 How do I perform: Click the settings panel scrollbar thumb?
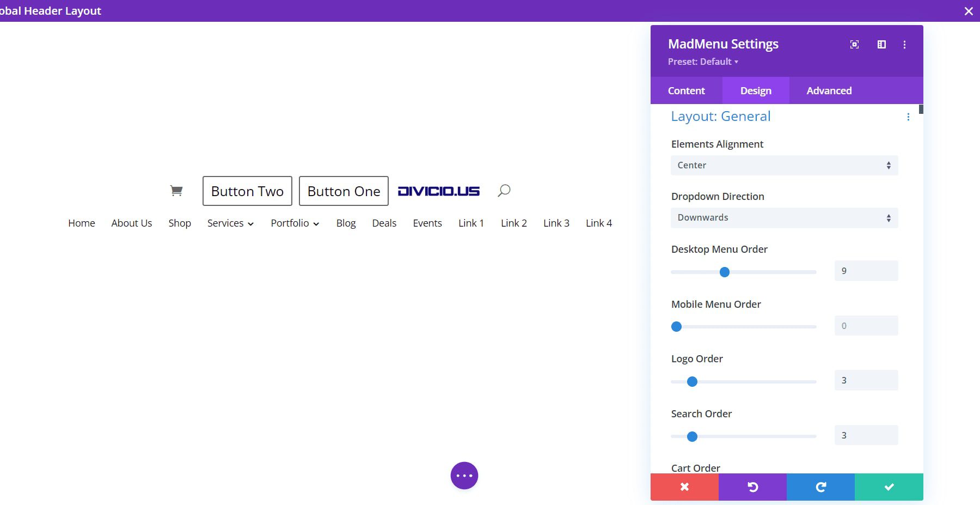[x=921, y=109]
